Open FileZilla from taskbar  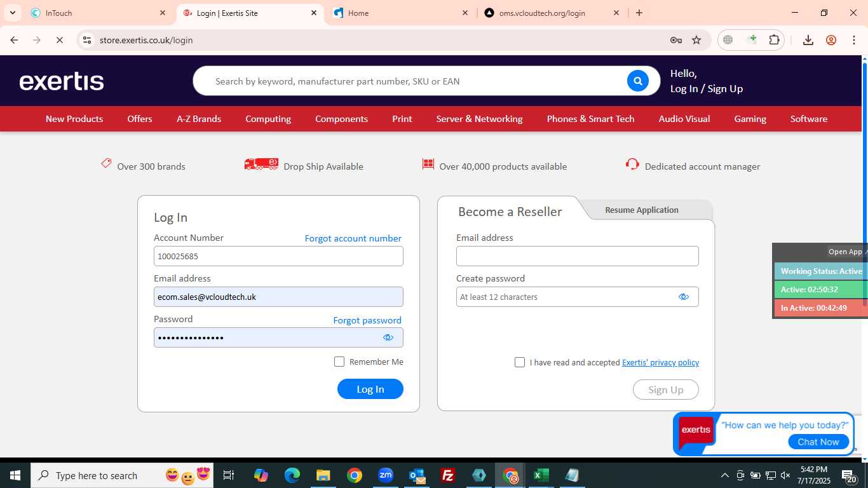(x=448, y=475)
